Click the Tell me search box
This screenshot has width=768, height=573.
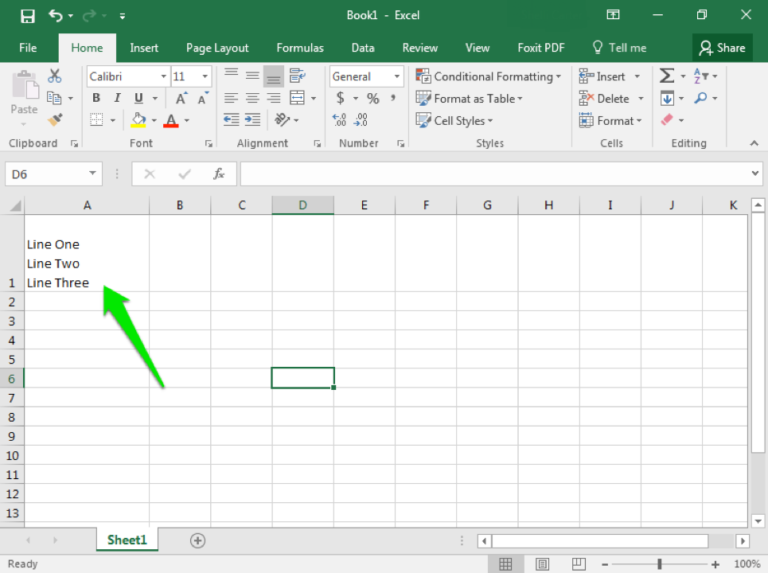coord(619,48)
